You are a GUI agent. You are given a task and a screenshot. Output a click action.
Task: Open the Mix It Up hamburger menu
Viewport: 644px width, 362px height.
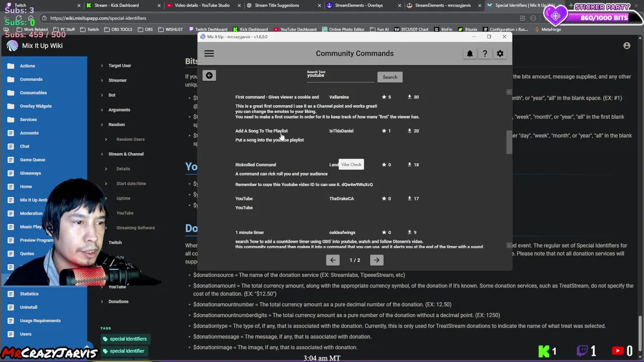point(209,53)
